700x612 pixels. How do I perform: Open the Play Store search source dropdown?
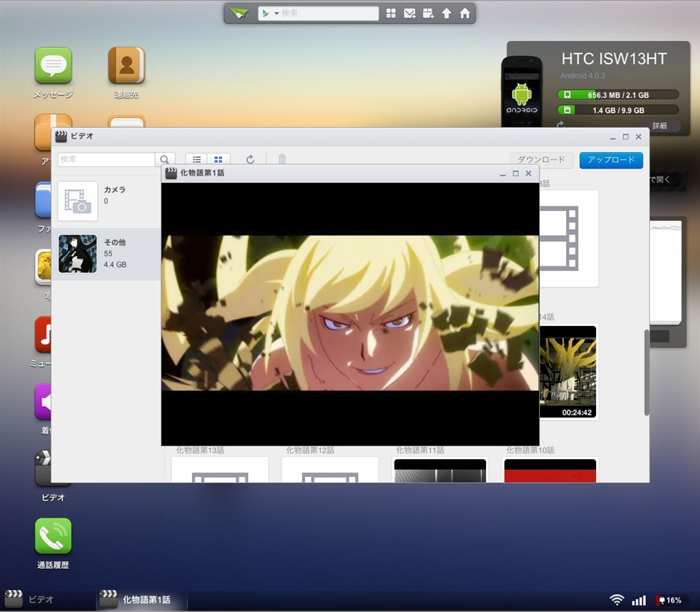click(x=270, y=14)
